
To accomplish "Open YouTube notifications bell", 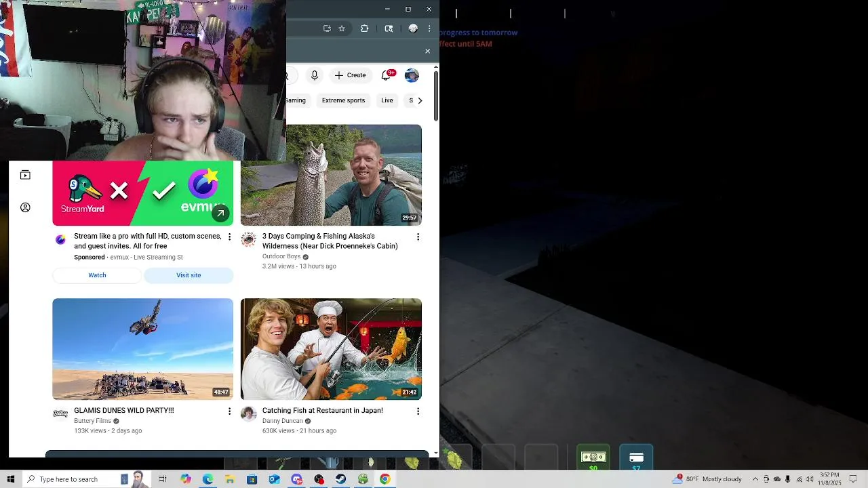I will (386, 75).
